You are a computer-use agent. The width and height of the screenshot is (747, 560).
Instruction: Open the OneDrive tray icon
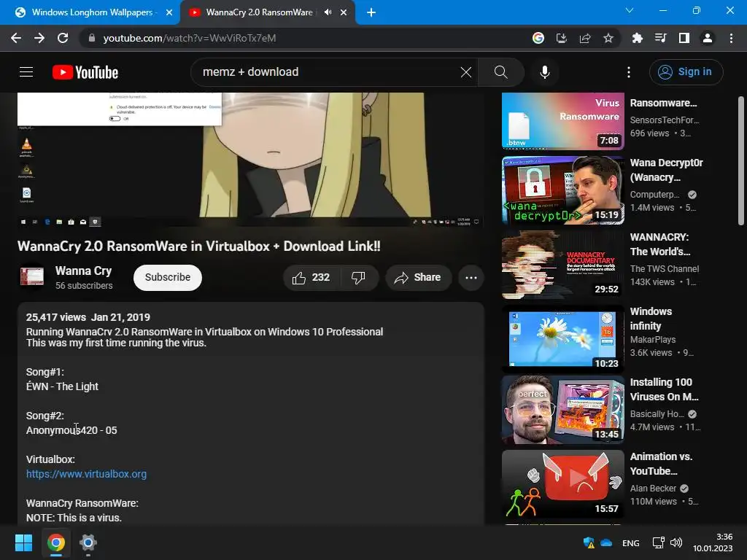tap(606, 542)
